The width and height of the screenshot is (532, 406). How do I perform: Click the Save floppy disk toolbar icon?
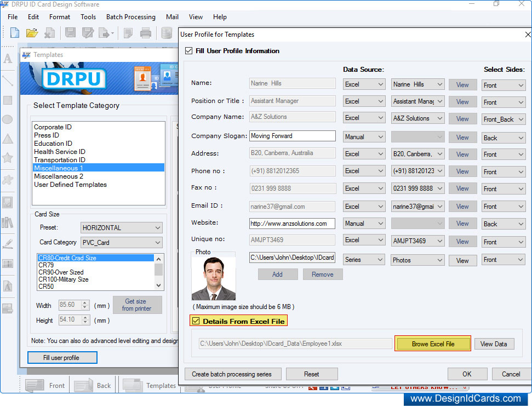(70, 33)
